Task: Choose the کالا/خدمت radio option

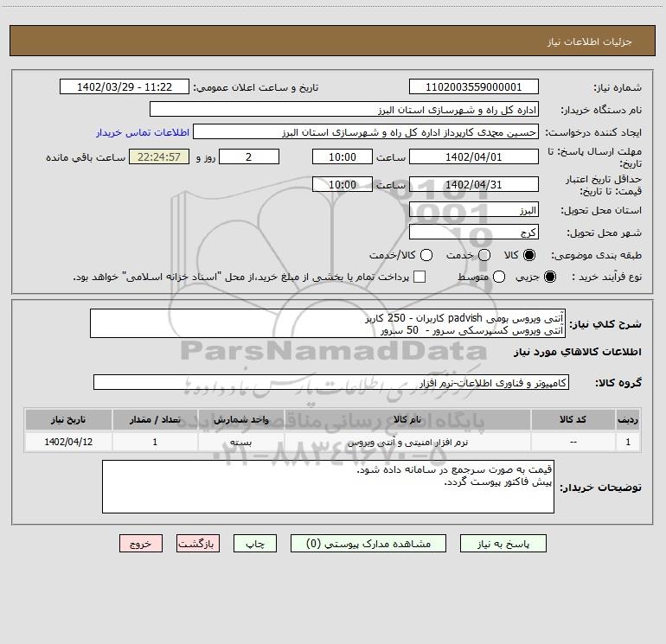Action: (426, 255)
